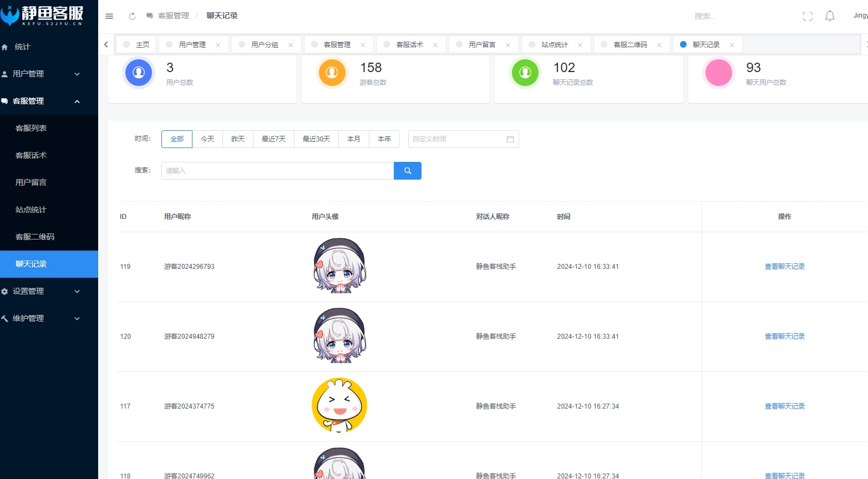The width and height of the screenshot is (868, 479).
Task: Open the notifications bell
Action: click(830, 16)
